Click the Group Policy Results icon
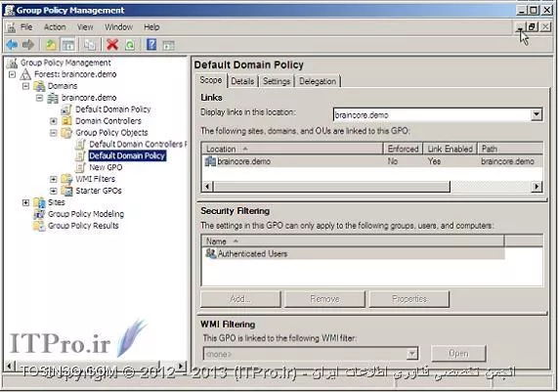This screenshot has height=392, width=558. [39, 226]
